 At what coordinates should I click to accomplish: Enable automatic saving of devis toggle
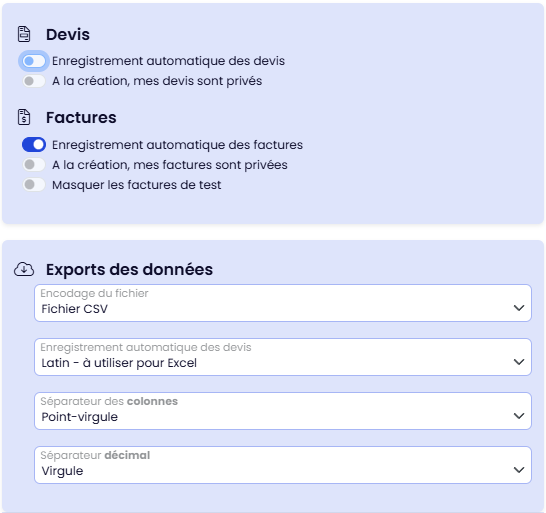(34, 61)
